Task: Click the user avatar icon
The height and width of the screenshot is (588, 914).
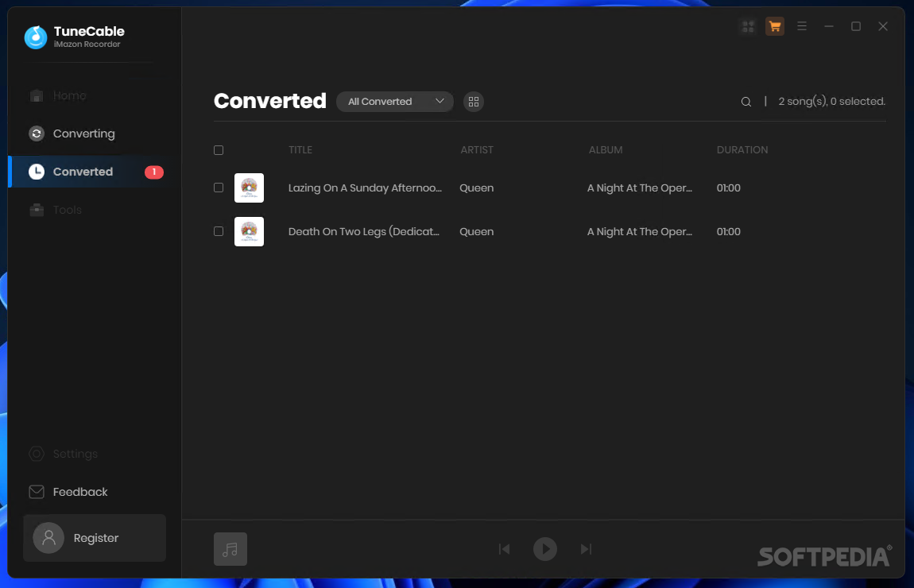Action: [x=48, y=537]
